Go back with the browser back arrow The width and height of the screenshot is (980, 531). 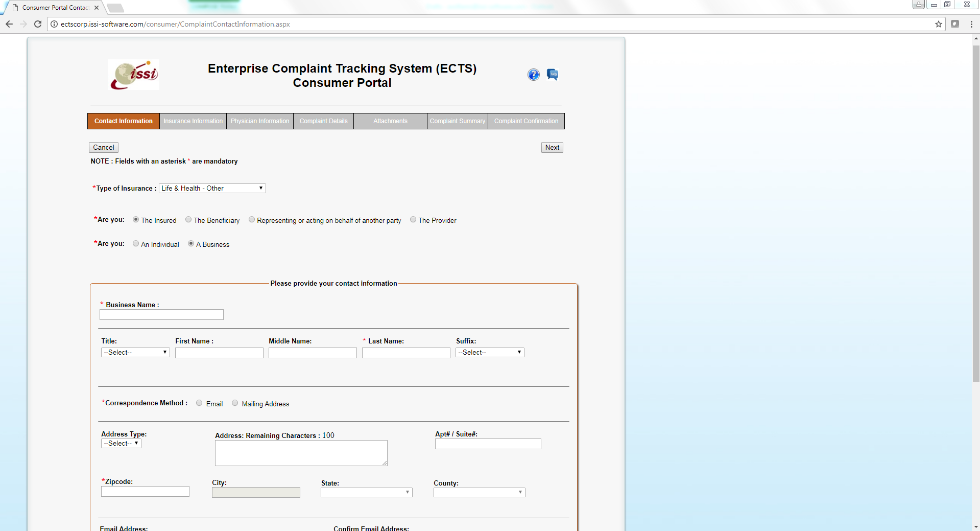click(x=9, y=24)
